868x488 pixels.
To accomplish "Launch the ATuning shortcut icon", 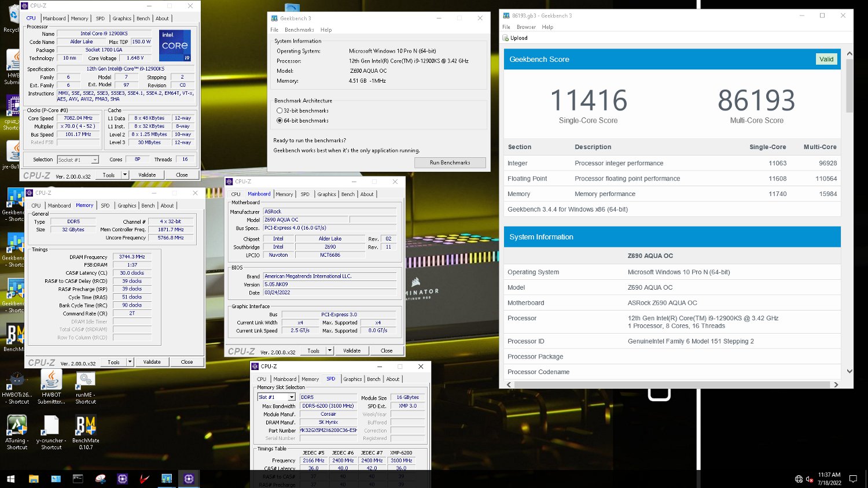I will click(x=16, y=432).
